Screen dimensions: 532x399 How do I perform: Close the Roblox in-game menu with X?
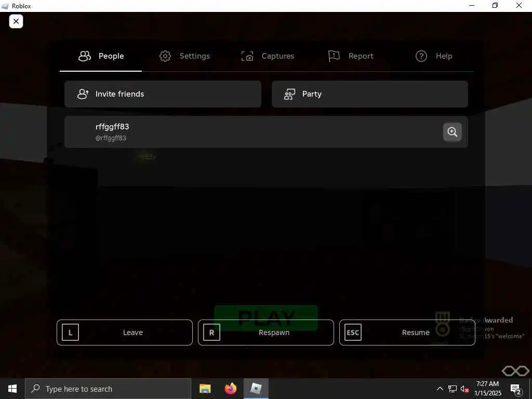tap(16, 21)
